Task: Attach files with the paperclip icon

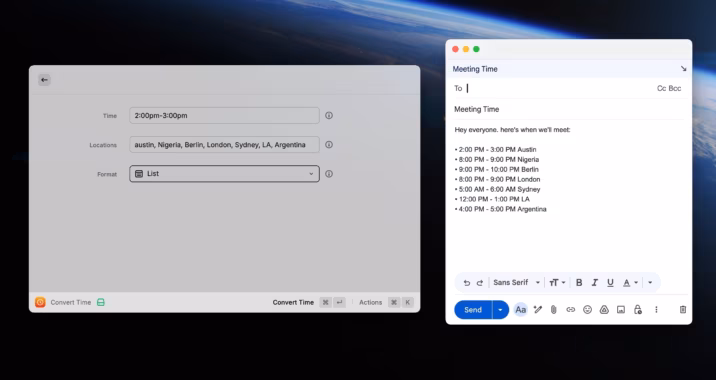Action: pos(553,310)
